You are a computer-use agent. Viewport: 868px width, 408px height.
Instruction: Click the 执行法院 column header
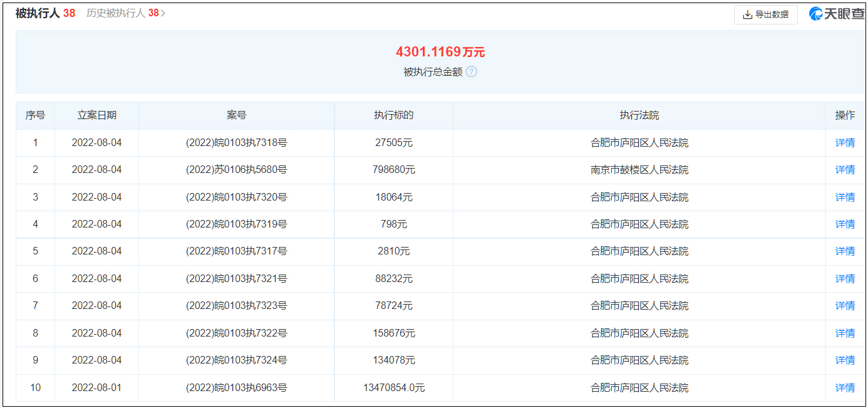[639, 115]
